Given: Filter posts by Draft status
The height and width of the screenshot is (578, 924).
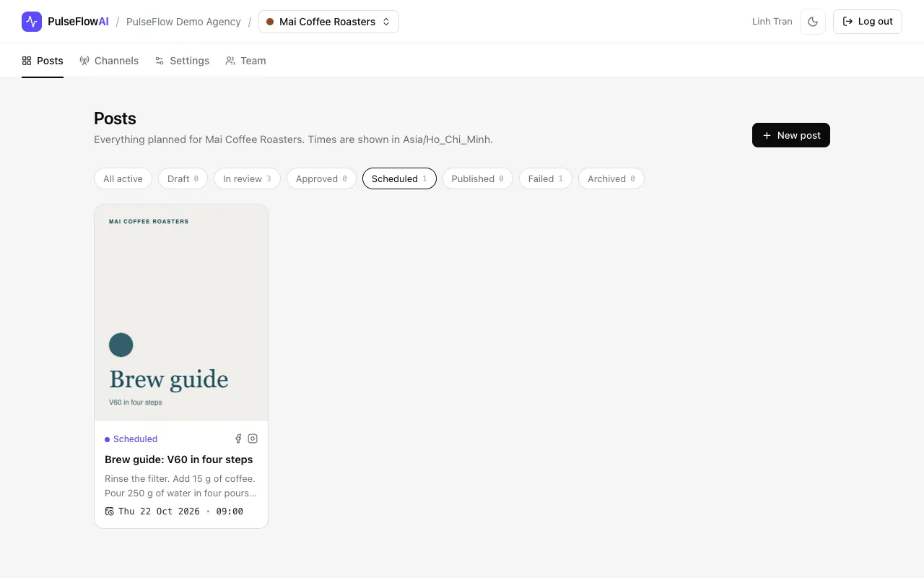Looking at the screenshot, I should coord(183,178).
